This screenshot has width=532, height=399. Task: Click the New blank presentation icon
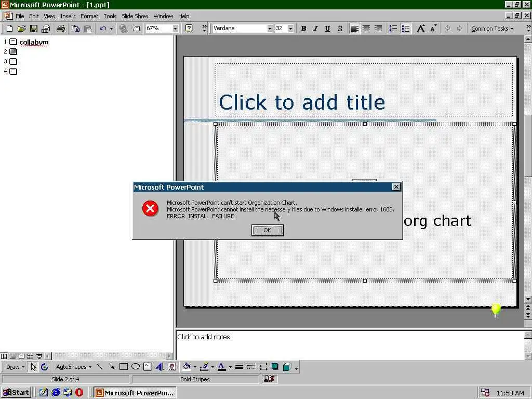pos(9,29)
